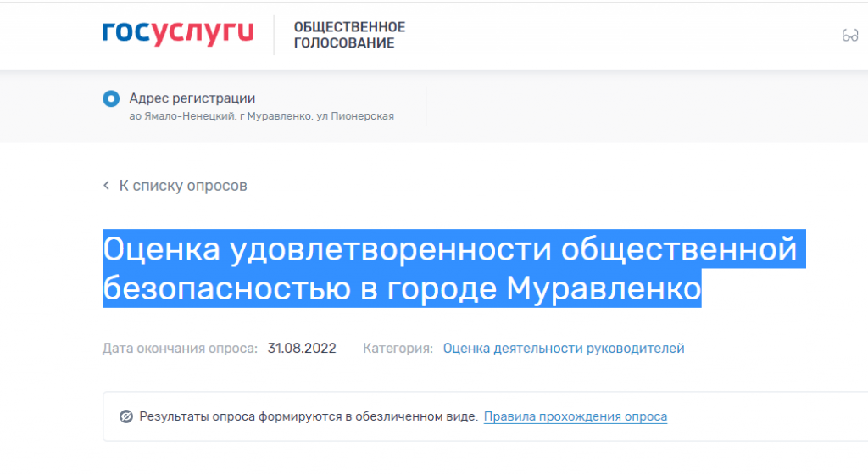868x475 pixels.
Task: Click the back chevron before К списку опросов
Action: coord(106,186)
